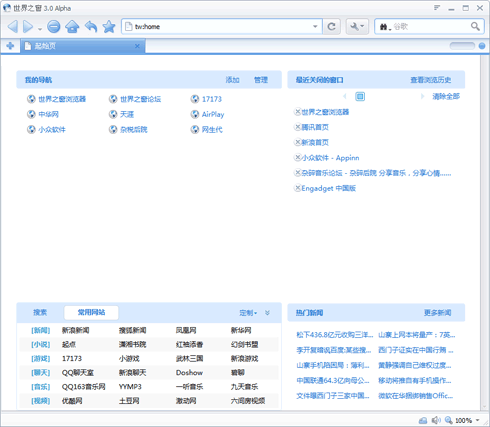Image resolution: width=490 pixels, height=427 pixels.
Task: Select the [视频] category
Action: pos(41,401)
